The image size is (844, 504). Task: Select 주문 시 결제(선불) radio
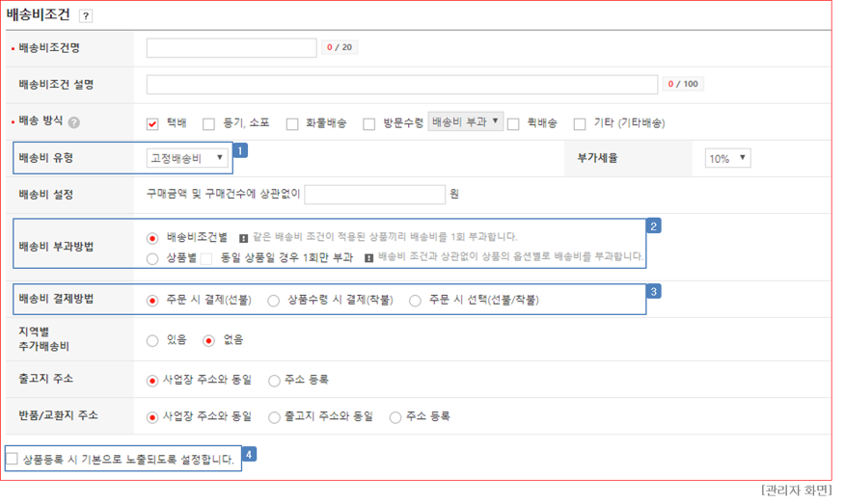[x=152, y=301]
